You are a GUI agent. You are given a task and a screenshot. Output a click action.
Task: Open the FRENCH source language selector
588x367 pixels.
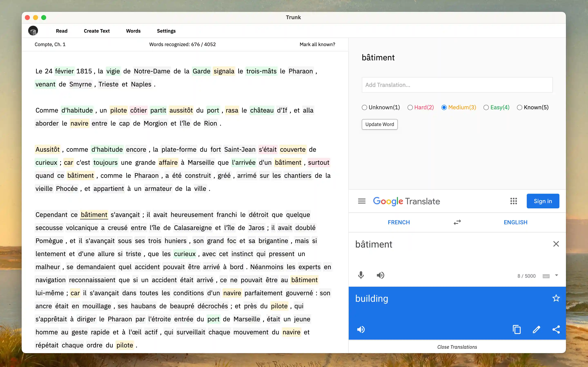pos(399,222)
